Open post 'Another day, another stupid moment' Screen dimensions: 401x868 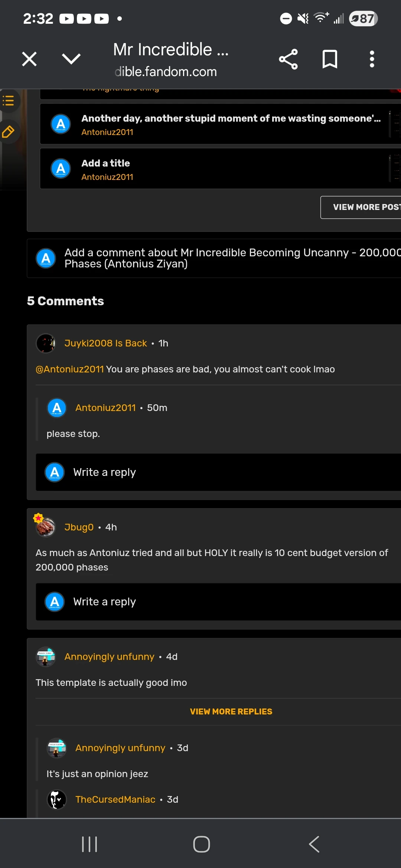[x=231, y=119]
